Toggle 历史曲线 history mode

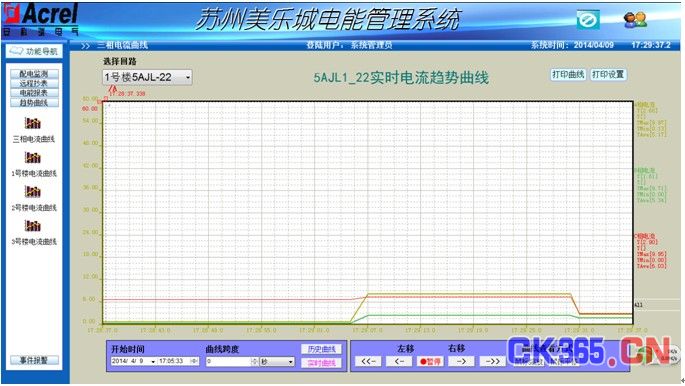pyautogui.click(x=322, y=349)
